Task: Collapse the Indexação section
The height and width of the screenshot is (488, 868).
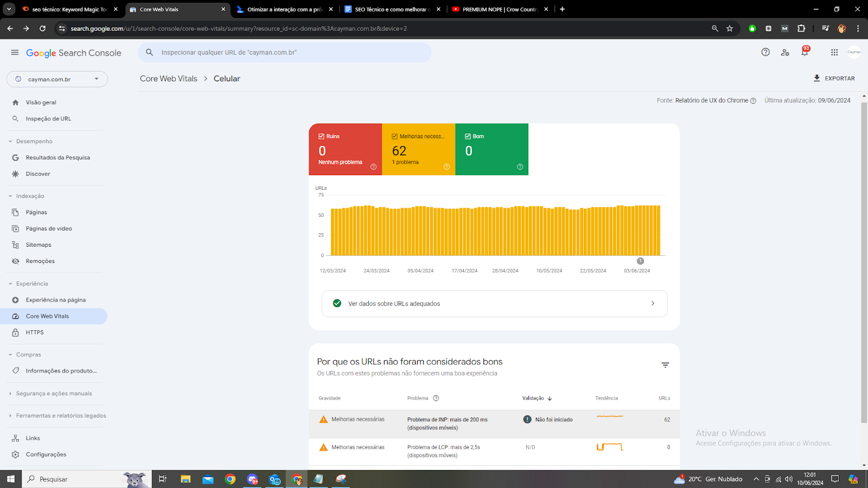Action: click(x=10, y=196)
